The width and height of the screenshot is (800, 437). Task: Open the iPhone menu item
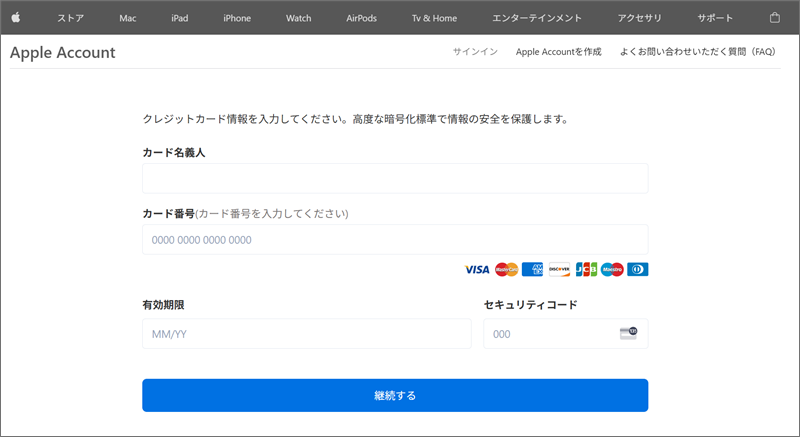click(x=237, y=18)
